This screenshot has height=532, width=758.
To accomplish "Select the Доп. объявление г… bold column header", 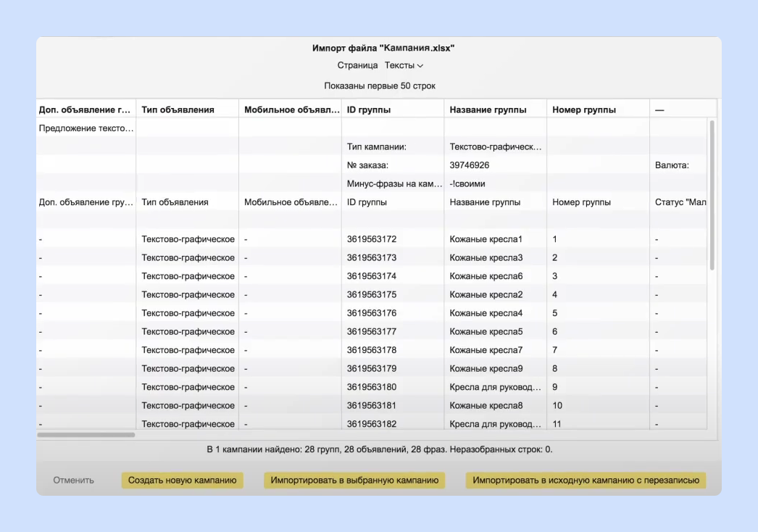I will point(85,109).
